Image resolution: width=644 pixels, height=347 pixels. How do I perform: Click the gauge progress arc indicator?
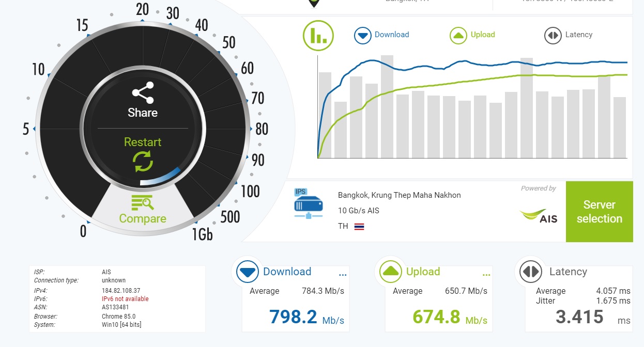coord(160,177)
